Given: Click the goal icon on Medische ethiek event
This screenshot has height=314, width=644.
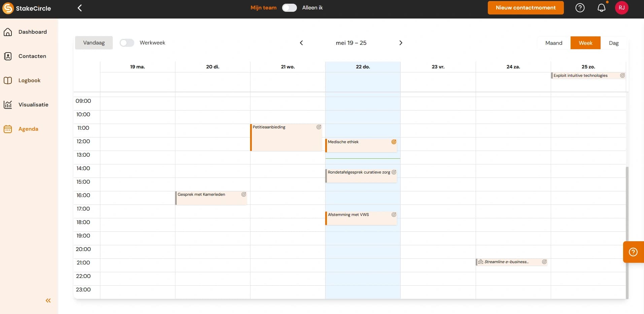Looking at the screenshot, I should point(394,142).
